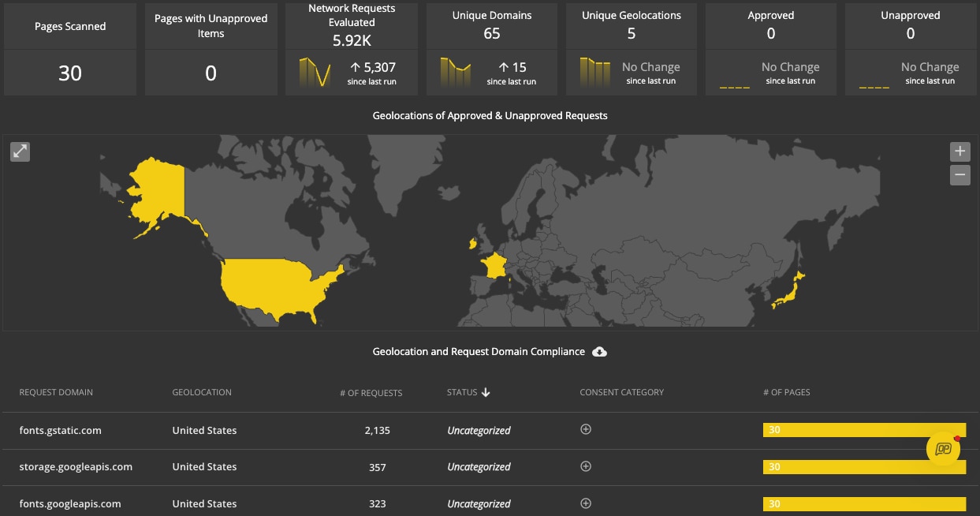980x516 pixels.
Task: Expand the map to fullscreen
Action: 20,151
